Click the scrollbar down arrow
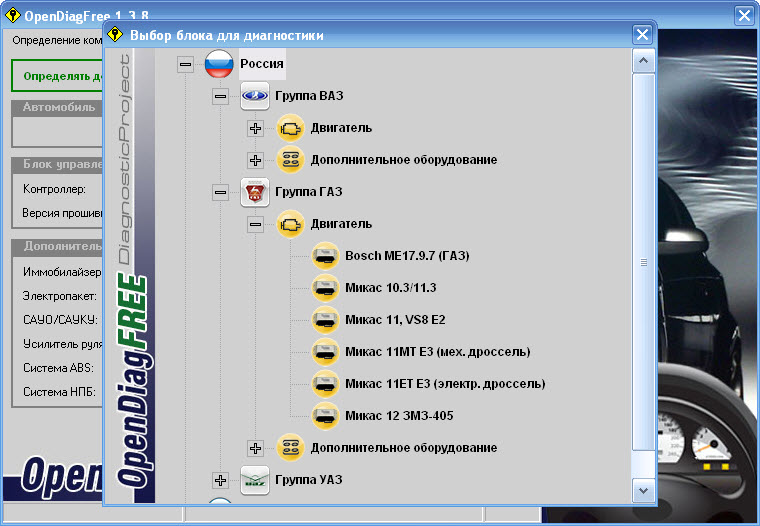The height and width of the screenshot is (526, 760). 644,491
